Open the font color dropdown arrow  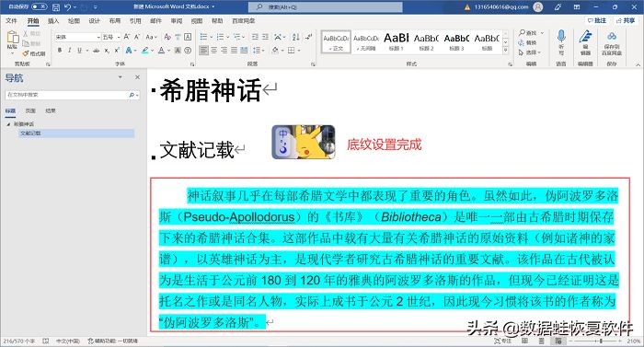point(168,50)
